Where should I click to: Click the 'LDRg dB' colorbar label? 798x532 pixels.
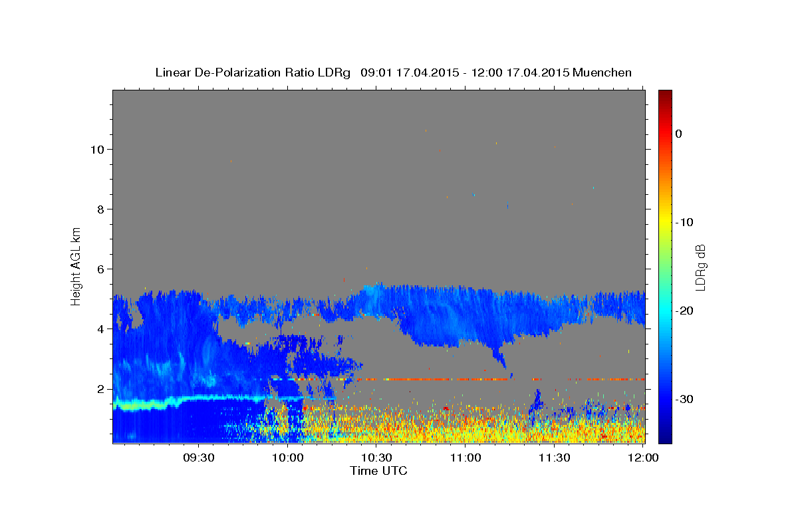[x=700, y=267]
